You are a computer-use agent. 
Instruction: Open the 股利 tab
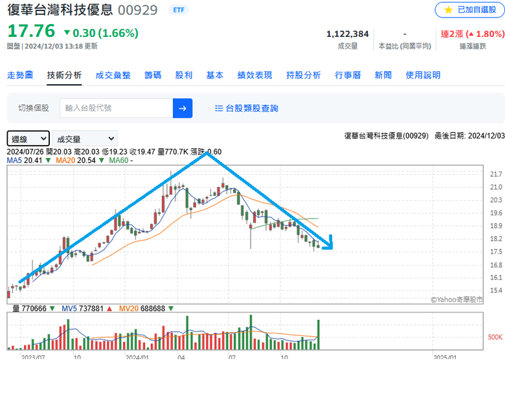pyautogui.click(x=184, y=75)
